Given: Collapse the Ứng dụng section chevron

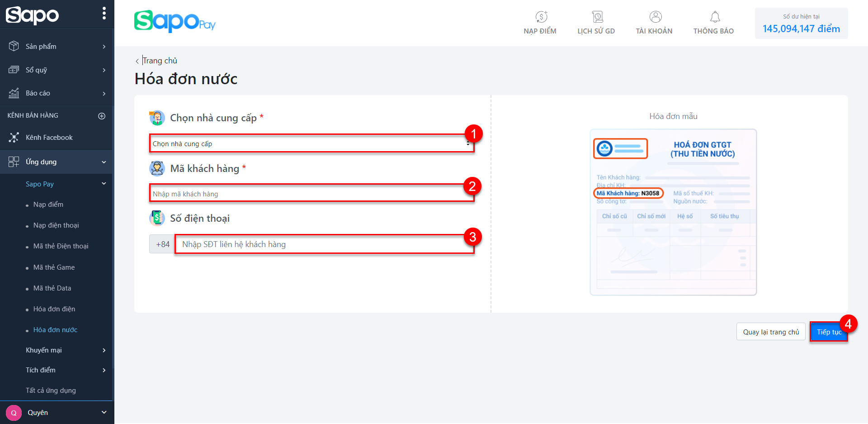Looking at the screenshot, I should pyautogui.click(x=104, y=162).
